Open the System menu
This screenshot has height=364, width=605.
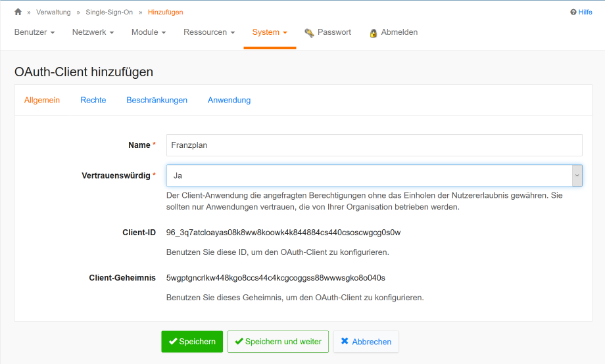270,32
